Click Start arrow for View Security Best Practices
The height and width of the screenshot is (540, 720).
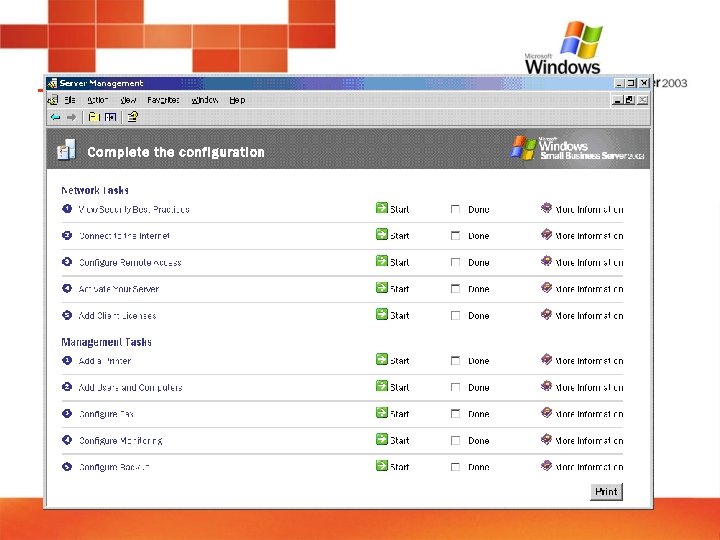click(x=382, y=208)
